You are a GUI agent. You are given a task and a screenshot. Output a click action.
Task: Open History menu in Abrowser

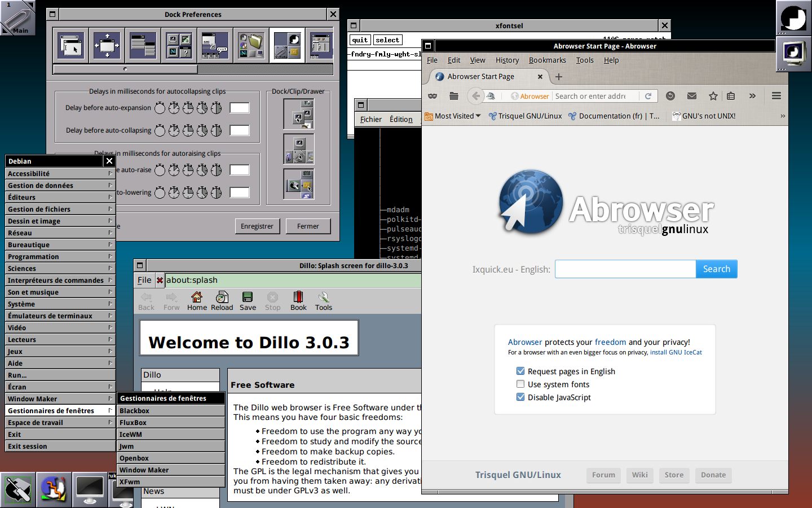click(x=507, y=60)
